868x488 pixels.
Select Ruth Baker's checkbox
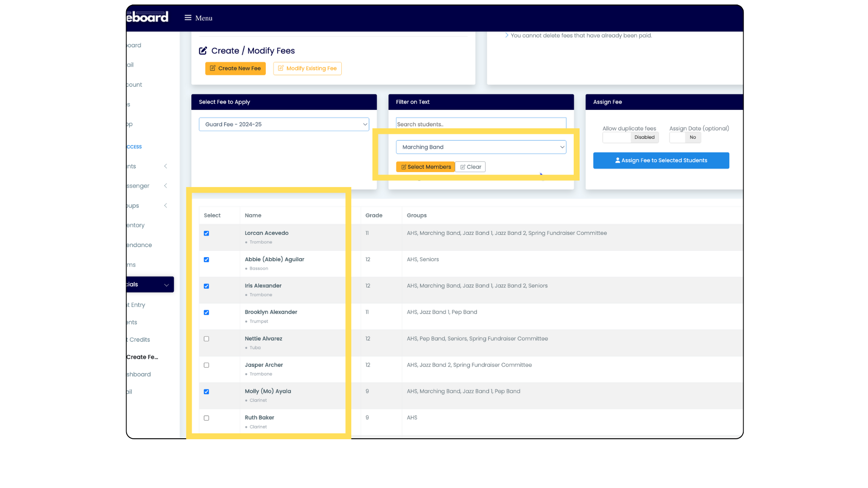click(207, 418)
